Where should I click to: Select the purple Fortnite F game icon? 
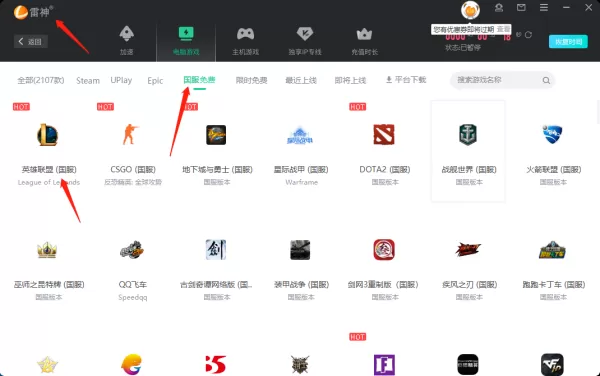[x=384, y=365]
